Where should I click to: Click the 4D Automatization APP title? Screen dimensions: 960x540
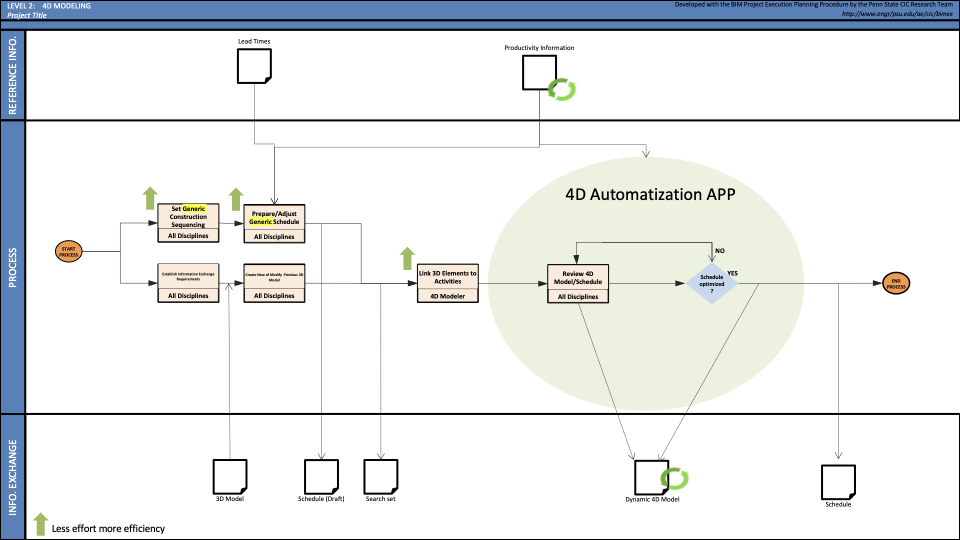point(650,194)
